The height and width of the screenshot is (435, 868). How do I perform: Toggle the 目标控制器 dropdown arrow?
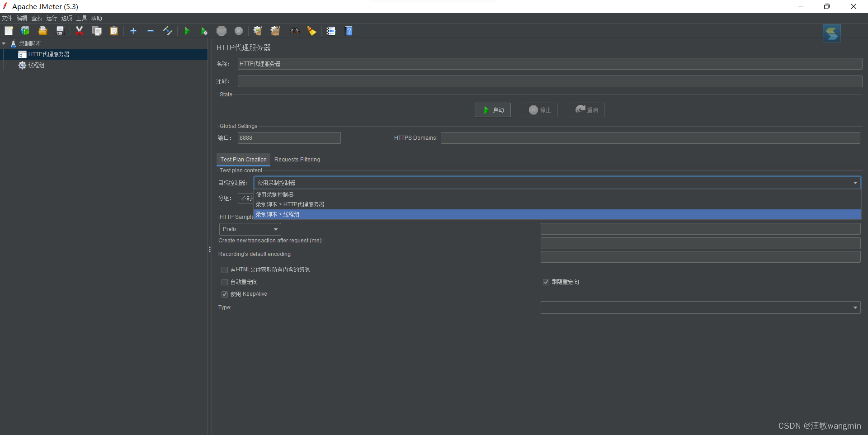click(855, 183)
